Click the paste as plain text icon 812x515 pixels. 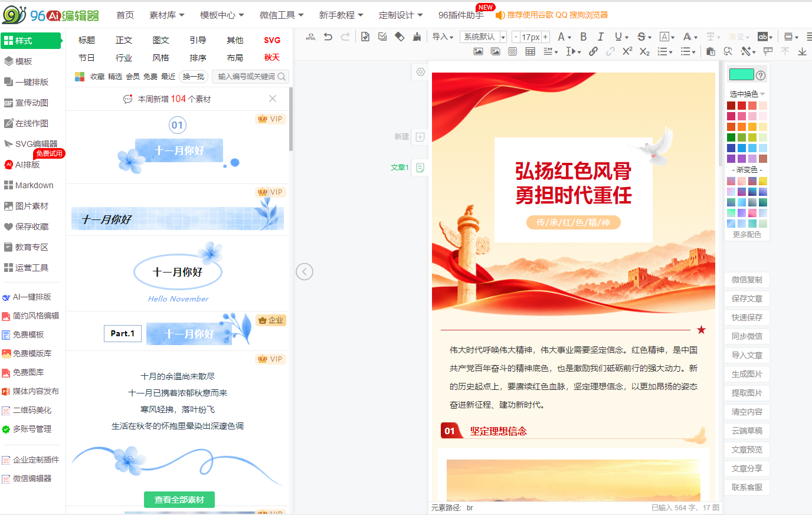pyautogui.click(x=711, y=51)
